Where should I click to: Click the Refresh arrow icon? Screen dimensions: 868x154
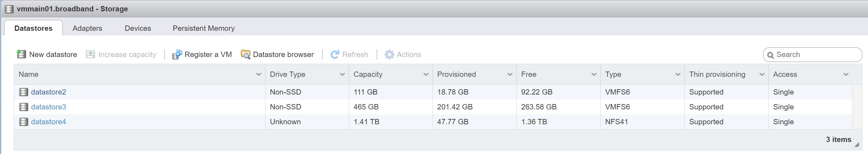pyautogui.click(x=335, y=55)
